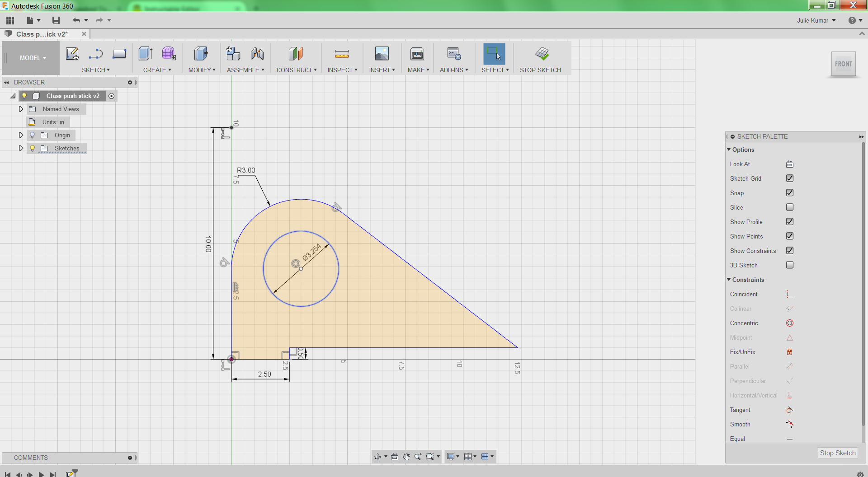Toggle the Snap checkbox
Viewport: 868px width, 477px height.
(790, 193)
